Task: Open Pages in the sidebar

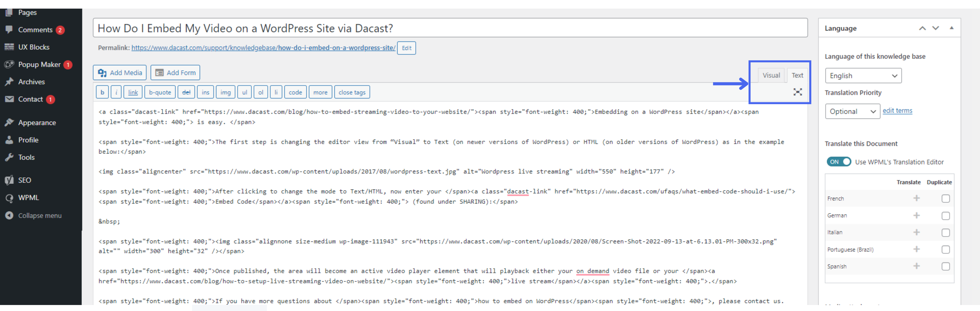Action: pyautogui.click(x=27, y=13)
